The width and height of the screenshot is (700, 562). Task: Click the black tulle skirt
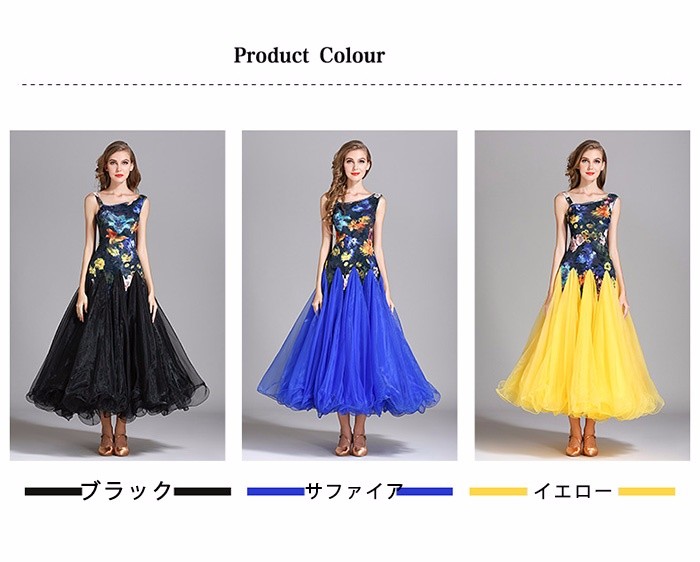[x=117, y=353]
